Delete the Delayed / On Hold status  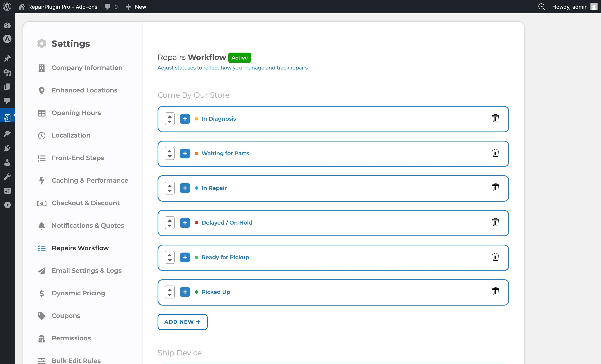point(495,222)
